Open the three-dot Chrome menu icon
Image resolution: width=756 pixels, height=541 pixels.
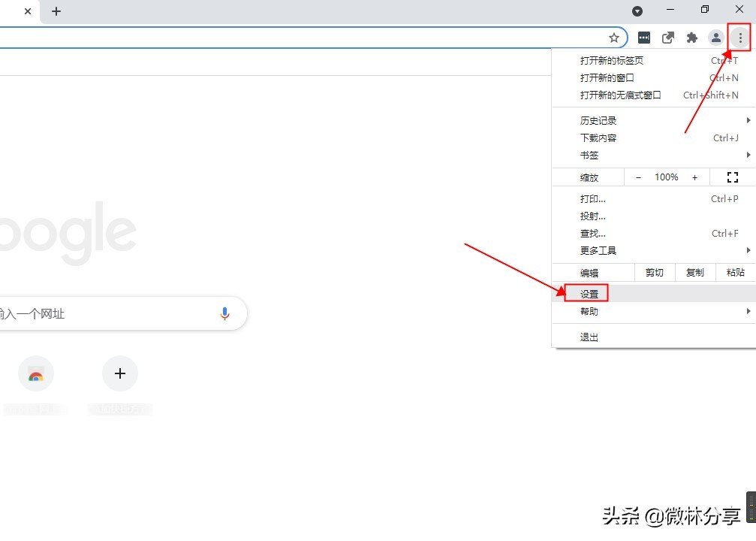pos(740,37)
